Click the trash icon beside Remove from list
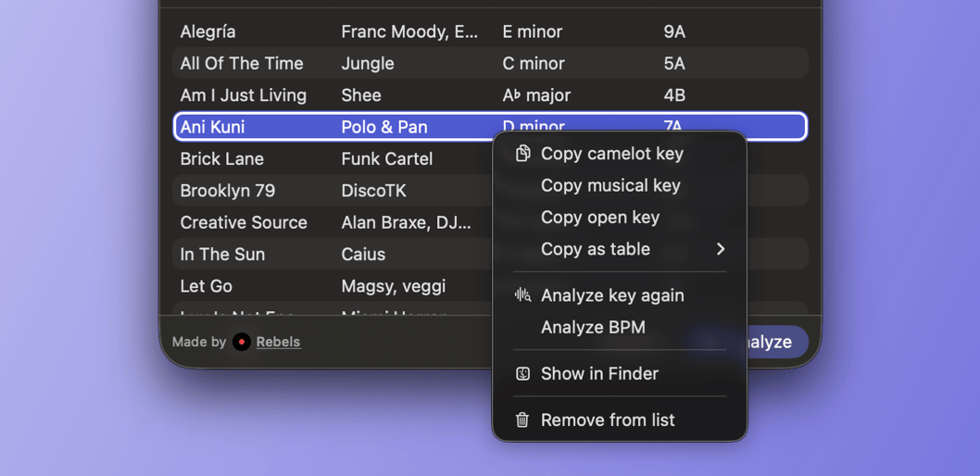The image size is (980, 476). (522, 420)
